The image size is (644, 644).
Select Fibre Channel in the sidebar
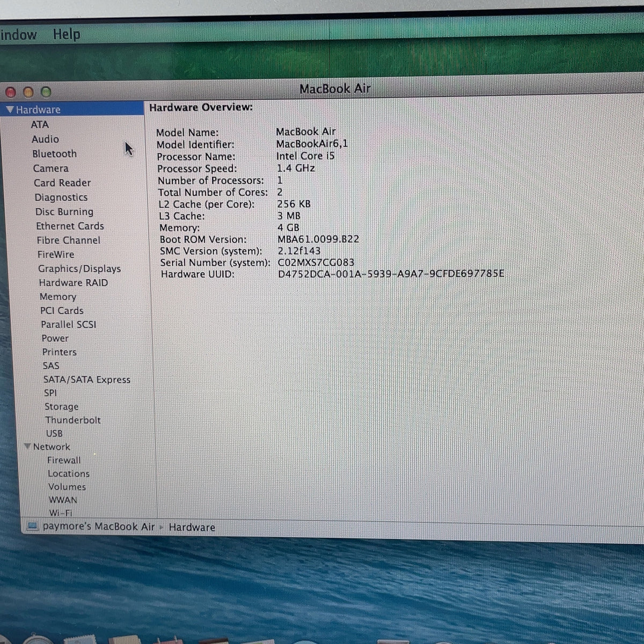69,240
